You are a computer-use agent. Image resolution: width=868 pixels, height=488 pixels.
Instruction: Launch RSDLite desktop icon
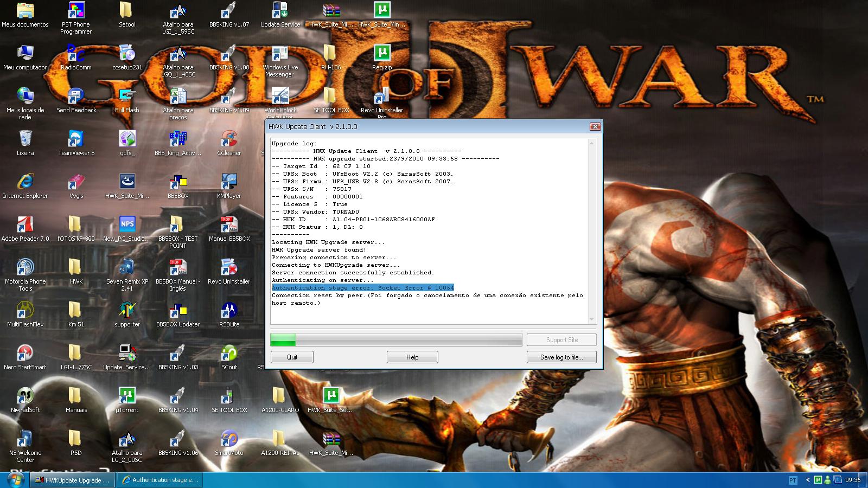click(229, 314)
